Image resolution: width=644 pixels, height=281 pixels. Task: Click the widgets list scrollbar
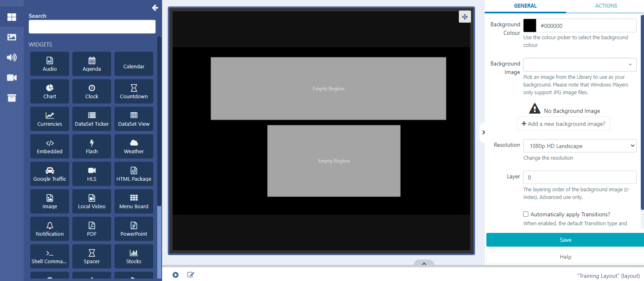coord(159,121)
